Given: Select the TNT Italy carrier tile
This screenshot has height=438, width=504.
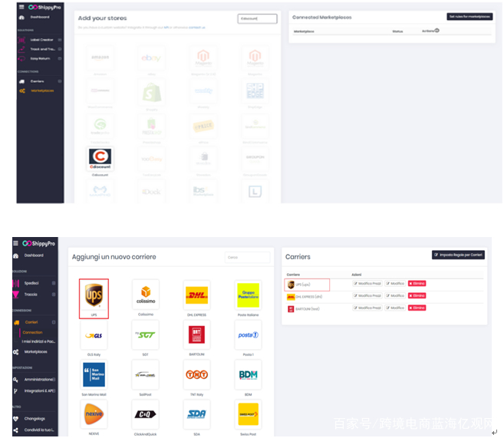Looking at the screenshot, I should (x=196, y=374).
